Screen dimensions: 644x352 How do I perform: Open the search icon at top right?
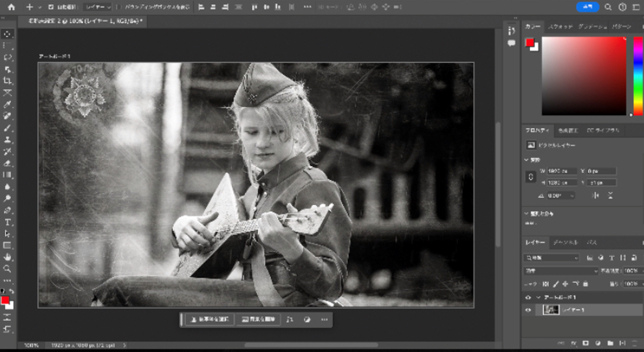(x=608, y=7)
